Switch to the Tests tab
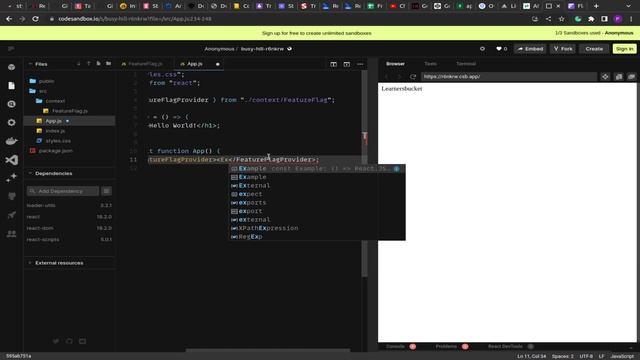The image size is (640, 360). pyautogui.click(x=430, y=64)
